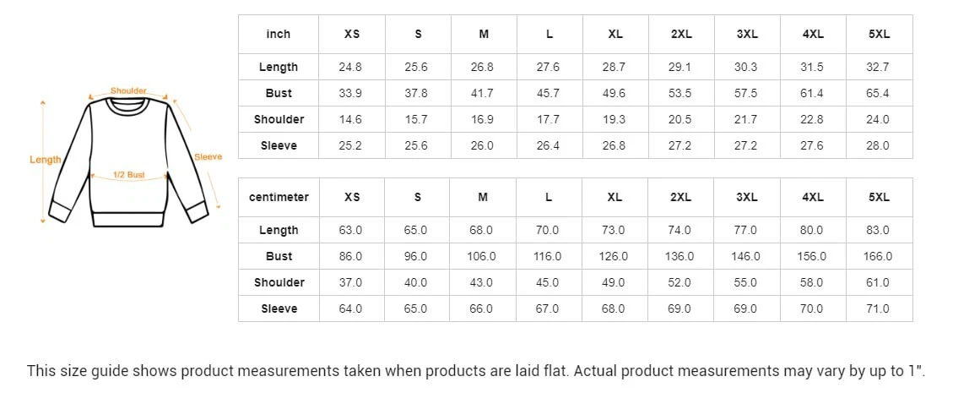Click the 5XL column header in the inch table
This screenshot has height=393, width=980.
878,34
